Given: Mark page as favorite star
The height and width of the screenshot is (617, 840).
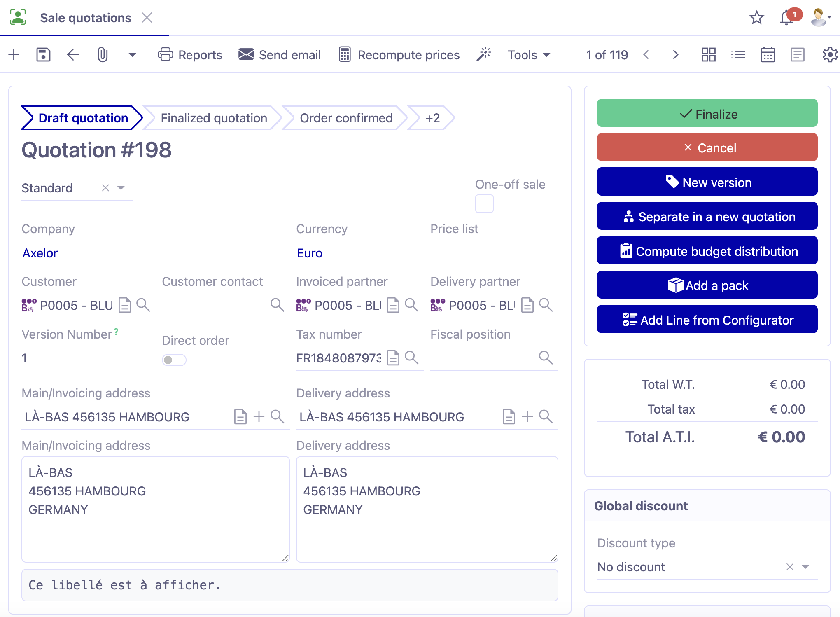Looking at the screenshot, I should tap(756, 18).
